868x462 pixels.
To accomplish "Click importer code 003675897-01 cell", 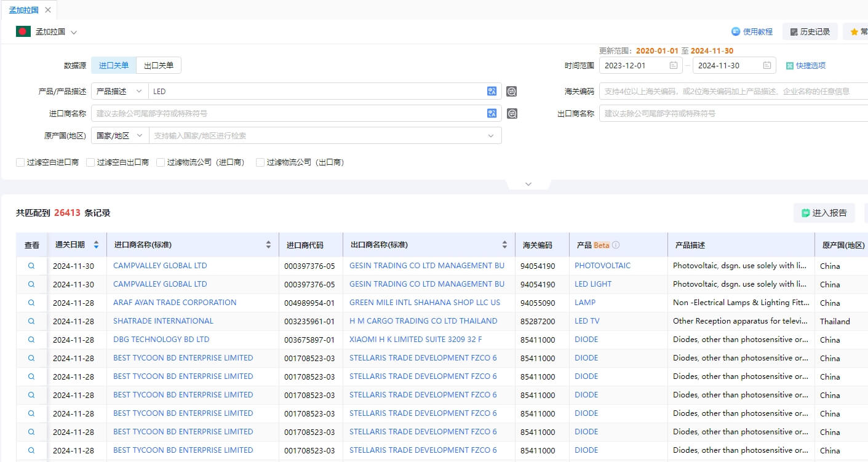I will click(x=309, y=340).
